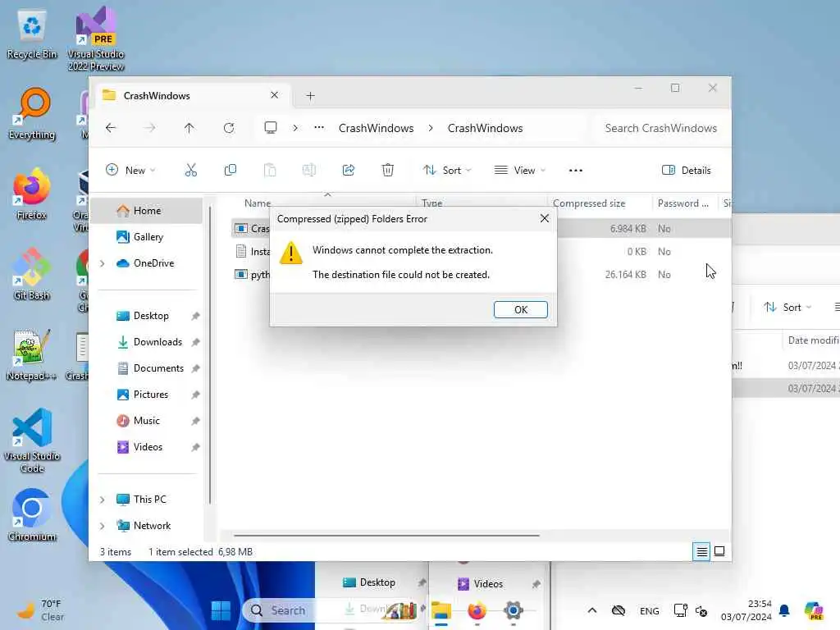Open Sort dropdown in the background window
Screen dimensions: 840x630
coord(787,307)
